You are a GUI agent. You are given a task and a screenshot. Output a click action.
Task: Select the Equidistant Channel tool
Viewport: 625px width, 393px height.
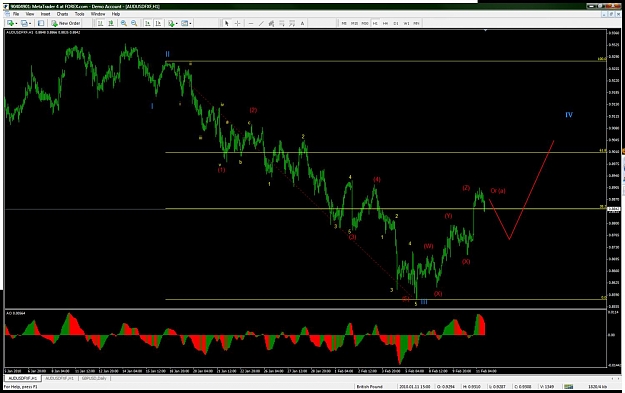click(x=271, y=24)
